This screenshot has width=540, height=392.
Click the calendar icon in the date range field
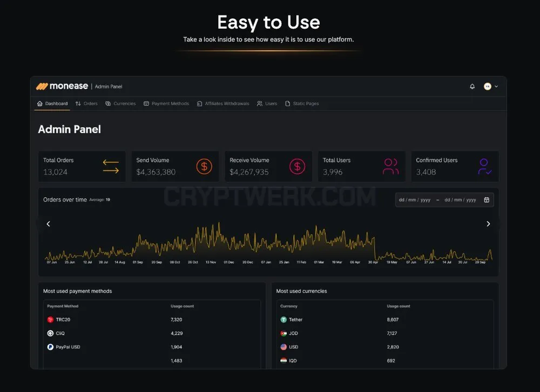487,200
